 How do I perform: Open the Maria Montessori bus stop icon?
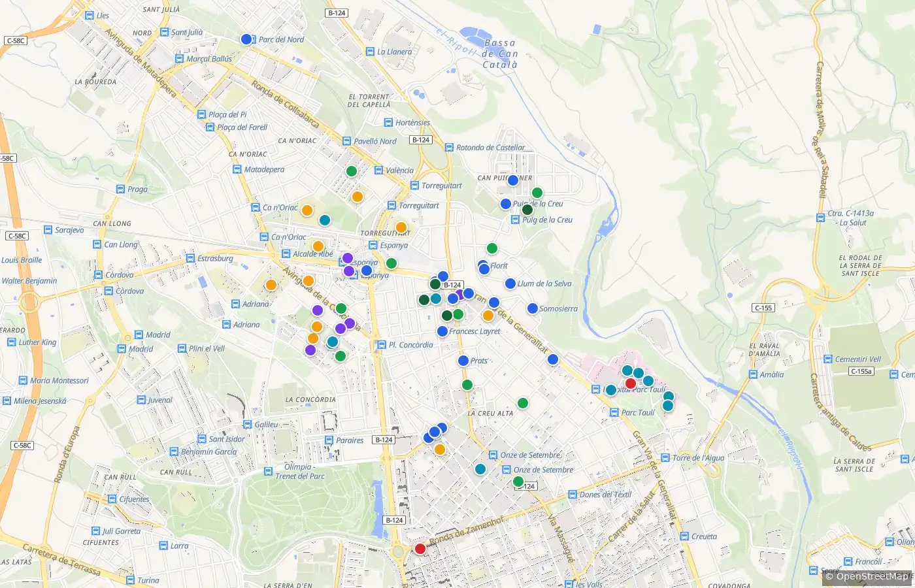pyautogui.click(x=23, y=380)
